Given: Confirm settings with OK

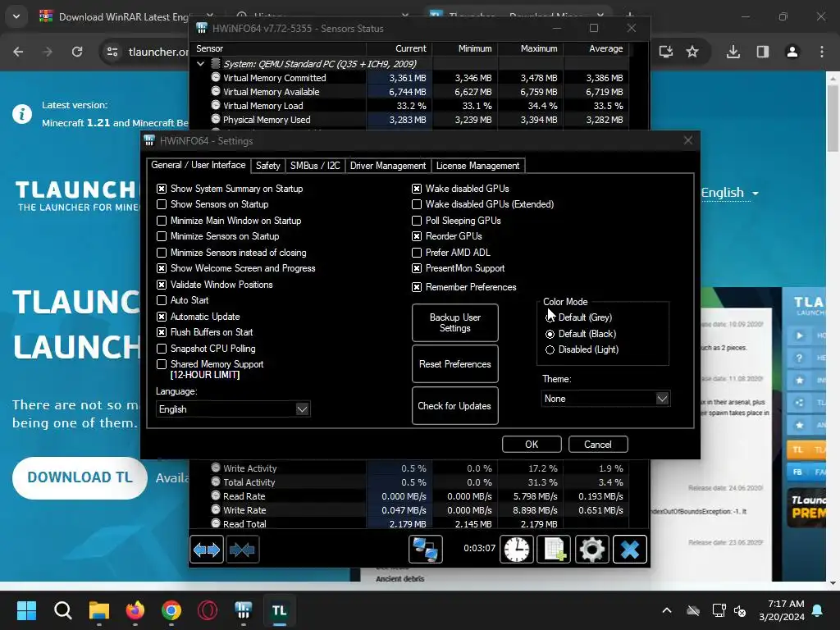Looking at the screenshot, I should [x=532, y=444].
